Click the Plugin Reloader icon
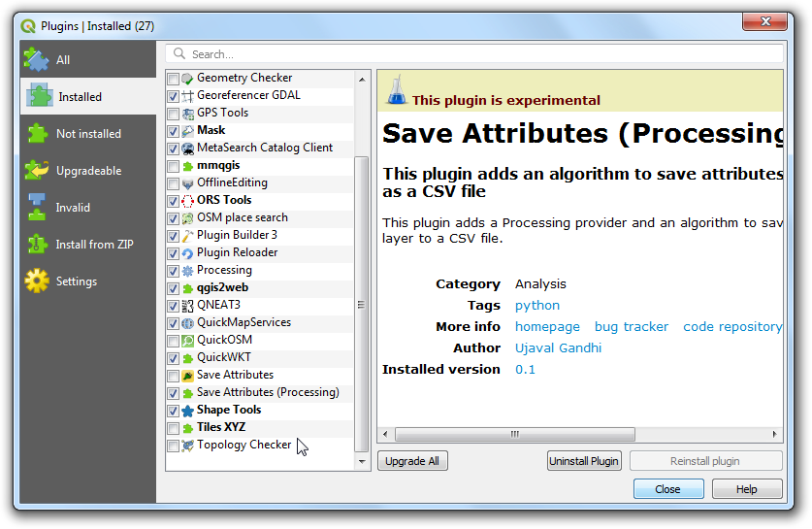Viewport: 812px width, 529px height. (x=188, y=253)
